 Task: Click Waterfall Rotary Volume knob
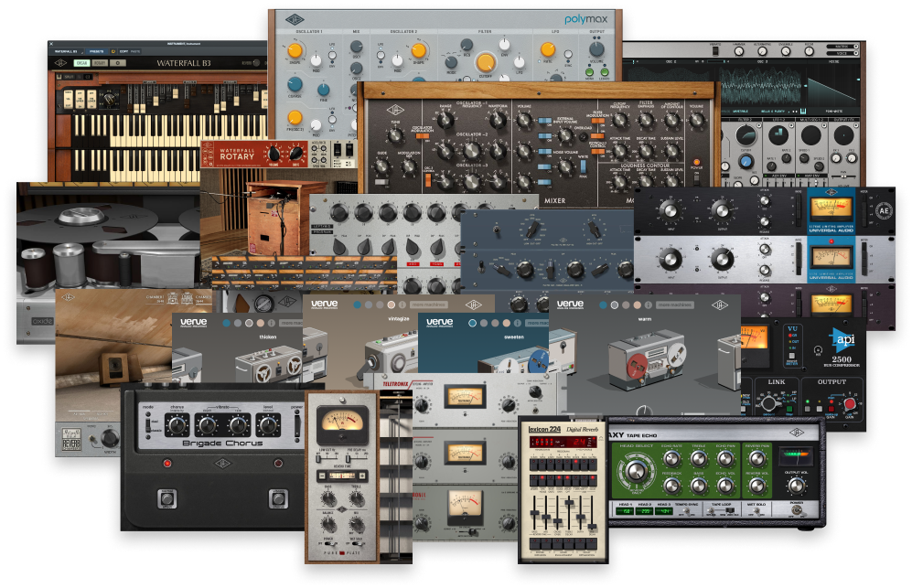click(274, 155)
